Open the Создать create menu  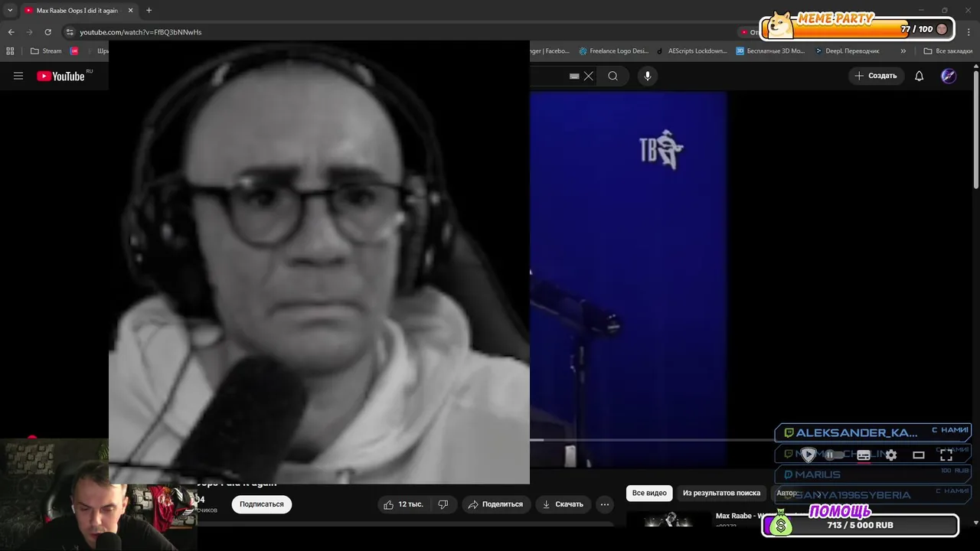point(876,76)
